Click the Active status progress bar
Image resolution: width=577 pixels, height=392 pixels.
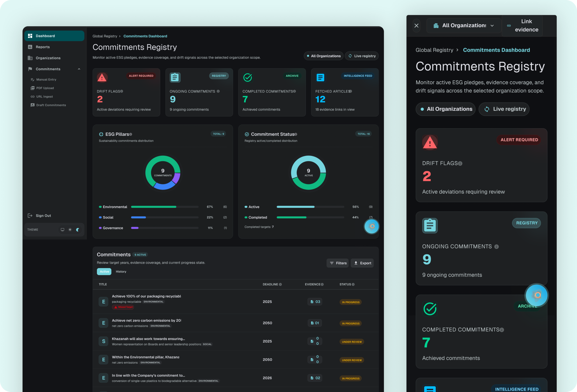point(310,207)
